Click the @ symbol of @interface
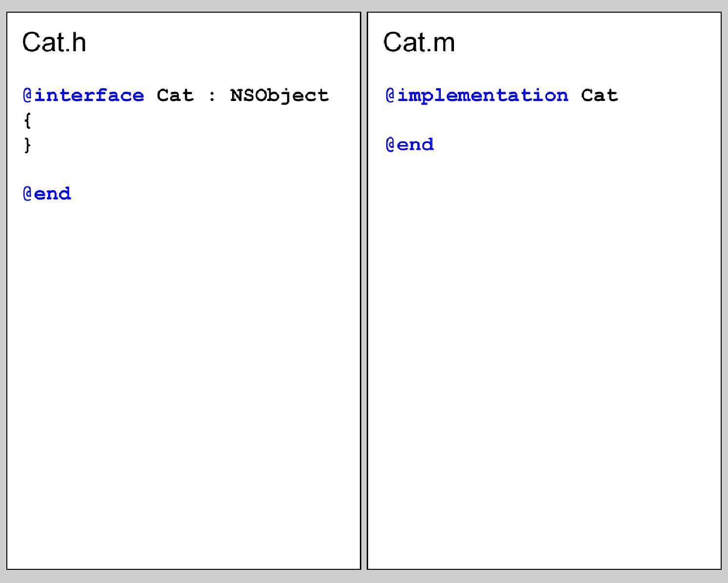Screen dimensions: 728x583 coord(28,95)
